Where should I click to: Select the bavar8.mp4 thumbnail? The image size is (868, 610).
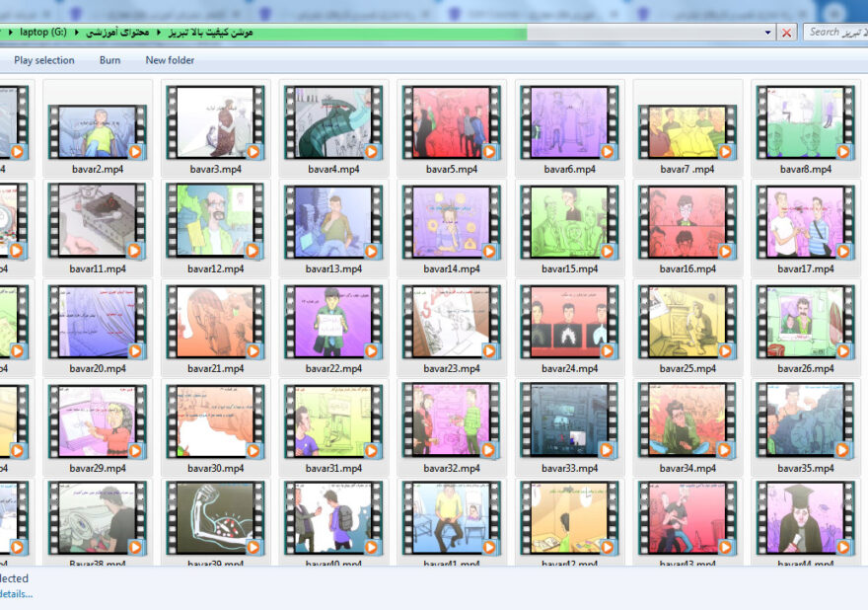[x=806, y=122]
